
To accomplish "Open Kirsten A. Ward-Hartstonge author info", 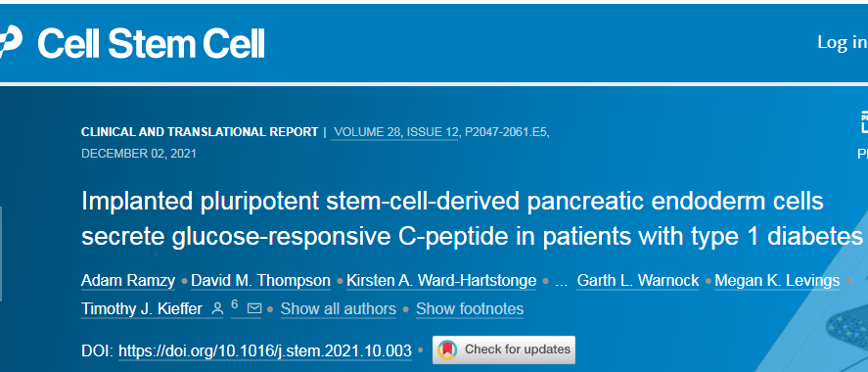I will click(441, 281).
